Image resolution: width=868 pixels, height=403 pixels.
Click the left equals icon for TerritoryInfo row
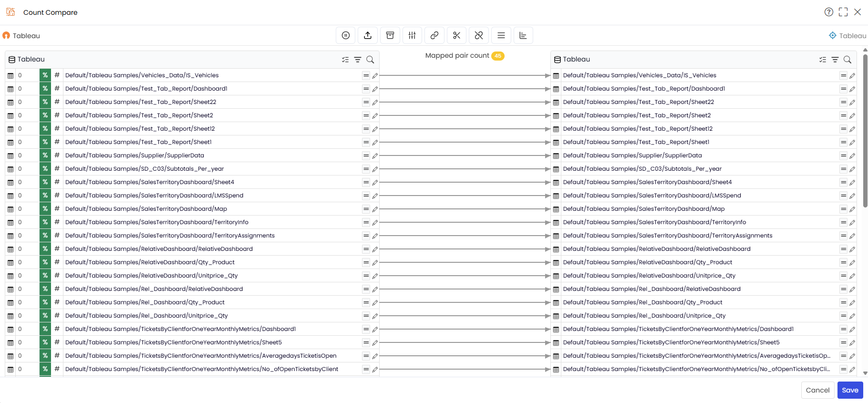pos(366,222)
